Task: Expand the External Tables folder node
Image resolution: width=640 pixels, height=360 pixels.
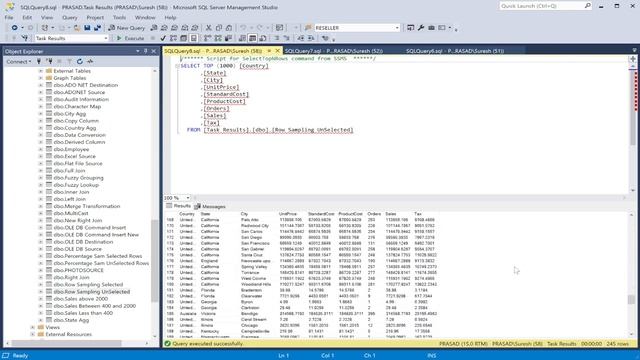Action: 40,71
